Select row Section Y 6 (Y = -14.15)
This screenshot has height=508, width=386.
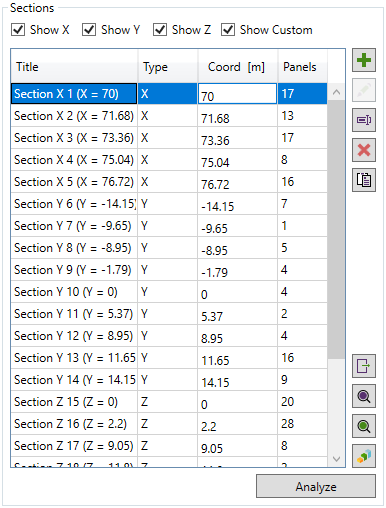click(x=169, y=204)
